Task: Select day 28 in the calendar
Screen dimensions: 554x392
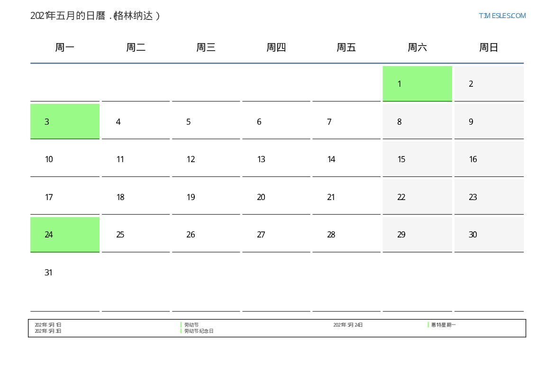Action: pyautogui.click(x=346, y=234)
